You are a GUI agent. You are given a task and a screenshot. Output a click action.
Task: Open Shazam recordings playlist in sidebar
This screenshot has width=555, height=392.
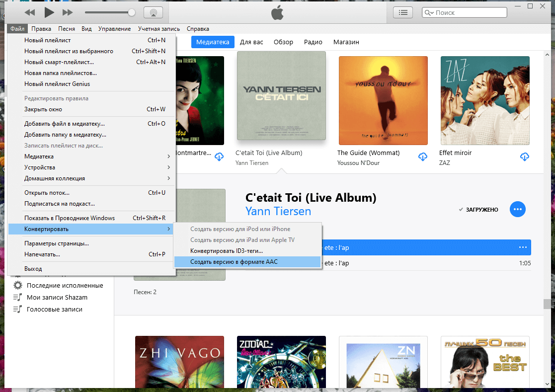click(x=57, y=297)
